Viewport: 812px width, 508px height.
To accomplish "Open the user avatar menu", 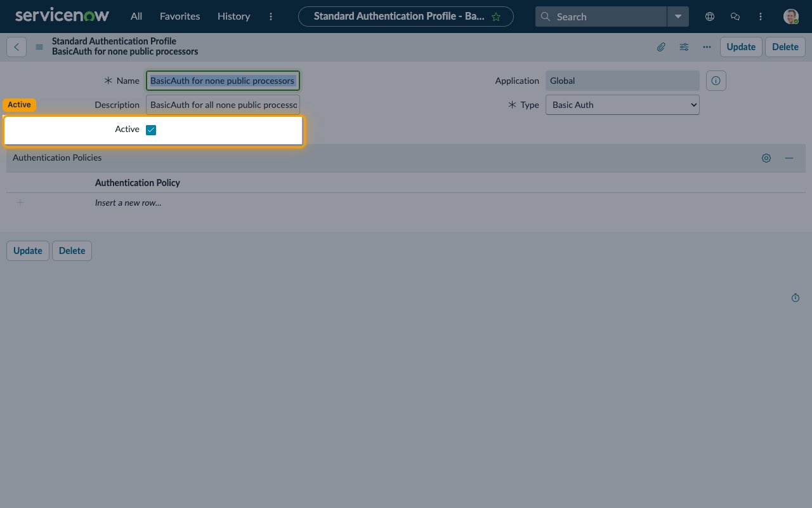I will pyautogui.click(x=790, y=17).
